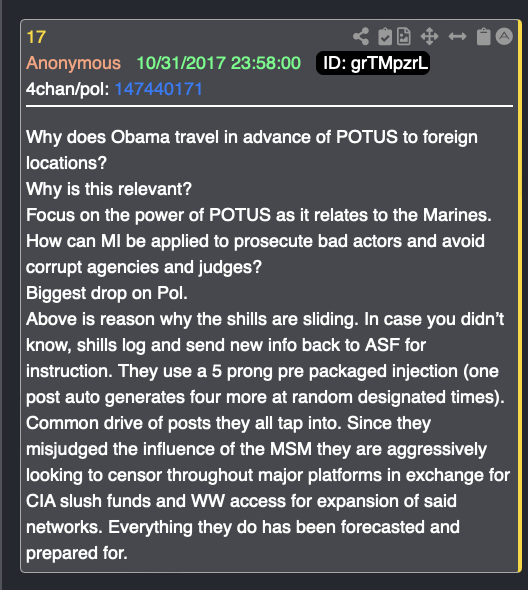The width and height of the screenshot is (528, 590).
Task: Click the text 'Biggest drop on Pol.'
Action: (107, 293)
